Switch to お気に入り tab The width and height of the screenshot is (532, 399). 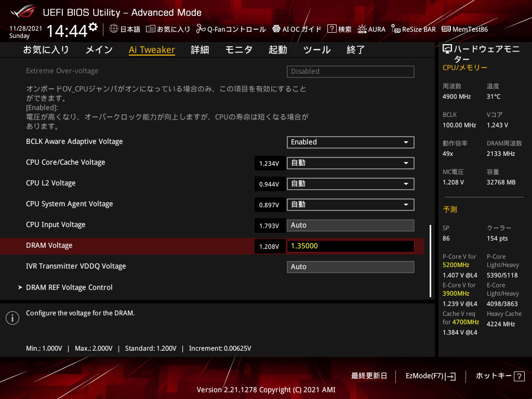[46, 50]
